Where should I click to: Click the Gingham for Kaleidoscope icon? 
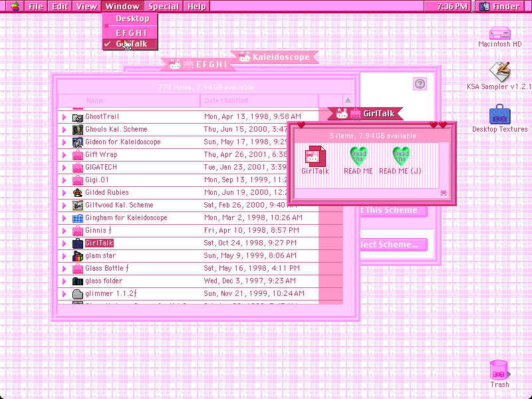[78, 218]
